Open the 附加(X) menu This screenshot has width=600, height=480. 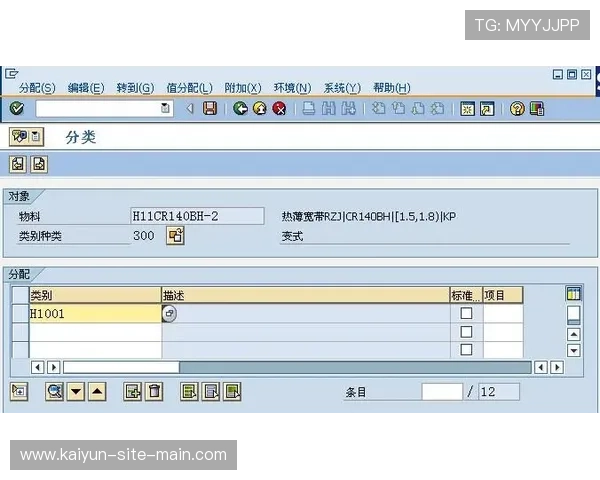(x=243, y=88)
